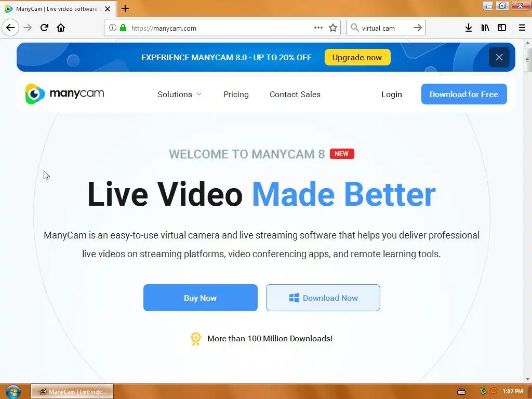
Task: Click the Upgrade now button
Action: (x=357, y=57)
